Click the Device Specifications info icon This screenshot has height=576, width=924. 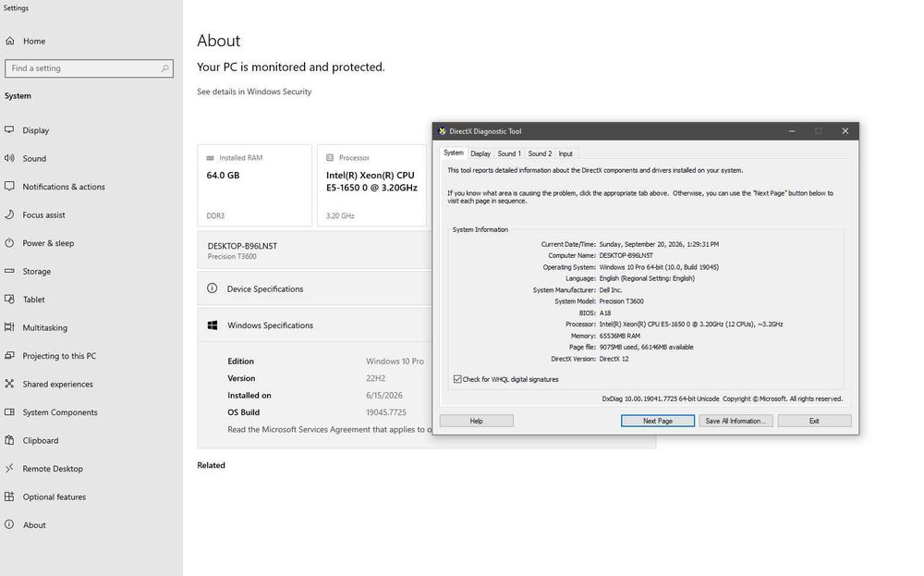[x=213, y=288]
